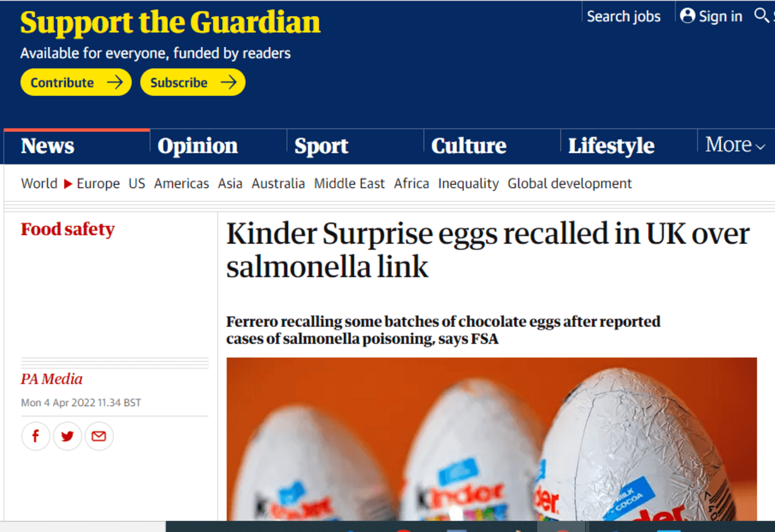Expand the More navigation dropdown
775x532 pixels.
[x=734, y=145]
